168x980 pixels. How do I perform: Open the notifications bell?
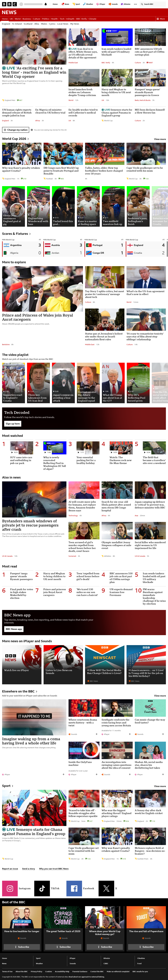click(x=46, y=4)
